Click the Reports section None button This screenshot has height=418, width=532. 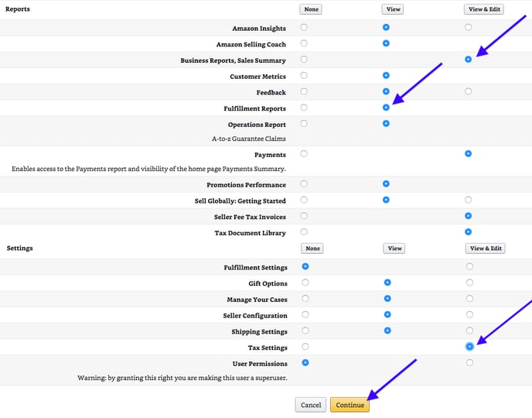pos(311,9)
